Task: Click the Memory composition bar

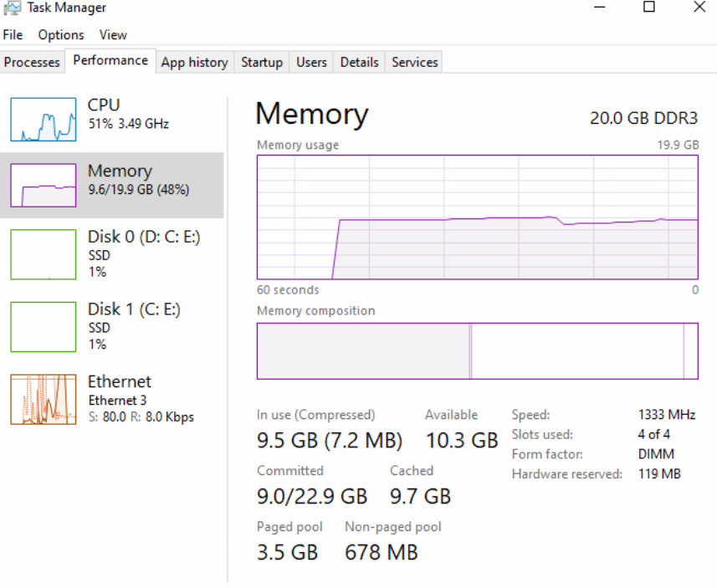Action: click(x=477, y=351)
